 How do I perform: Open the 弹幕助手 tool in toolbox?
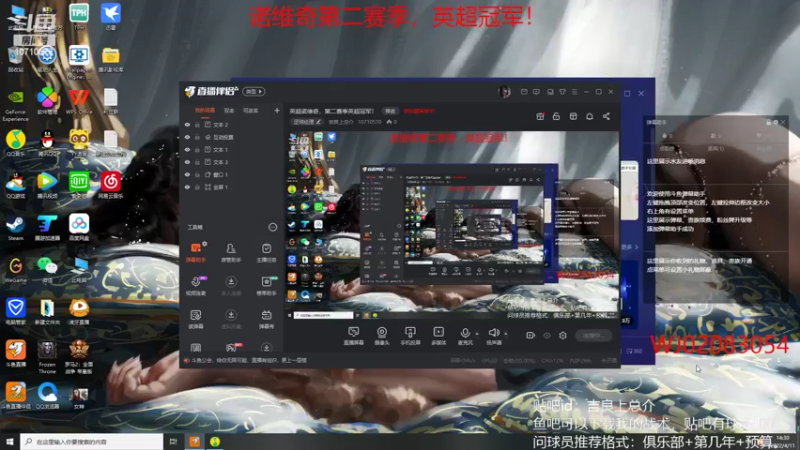click(196, 252)
